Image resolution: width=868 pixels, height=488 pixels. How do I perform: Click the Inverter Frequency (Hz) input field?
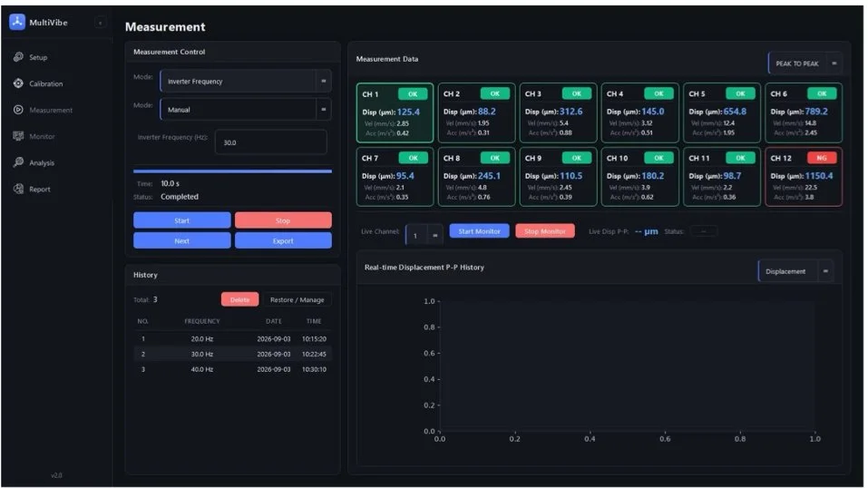[270, 142]
